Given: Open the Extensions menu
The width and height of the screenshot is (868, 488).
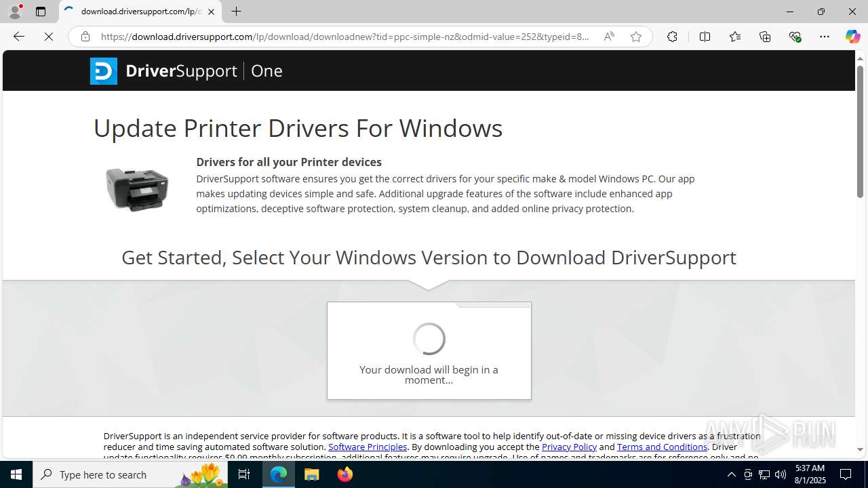Looking at the screenshot, I should pos(672,37).
